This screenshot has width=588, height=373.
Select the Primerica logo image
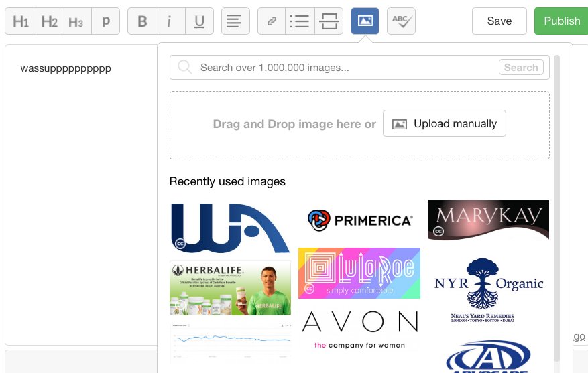point(359,220)
